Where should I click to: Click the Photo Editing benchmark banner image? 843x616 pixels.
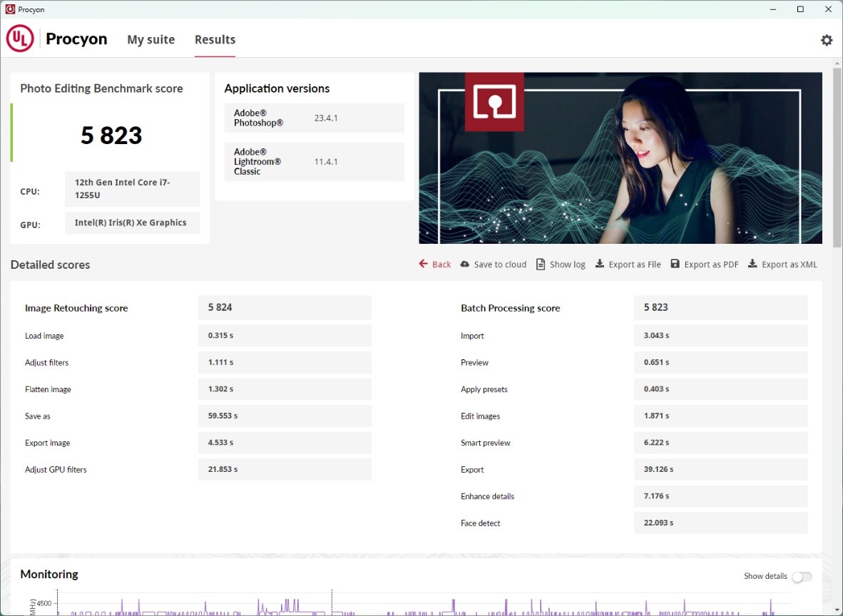pyautogui.click(x=620, y=158)
